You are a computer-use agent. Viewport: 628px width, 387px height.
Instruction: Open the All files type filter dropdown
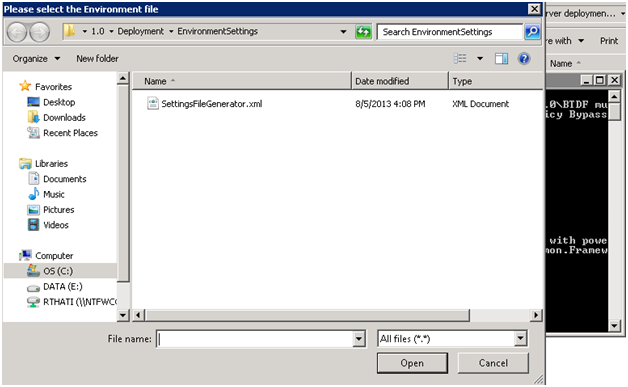point(520,339)
